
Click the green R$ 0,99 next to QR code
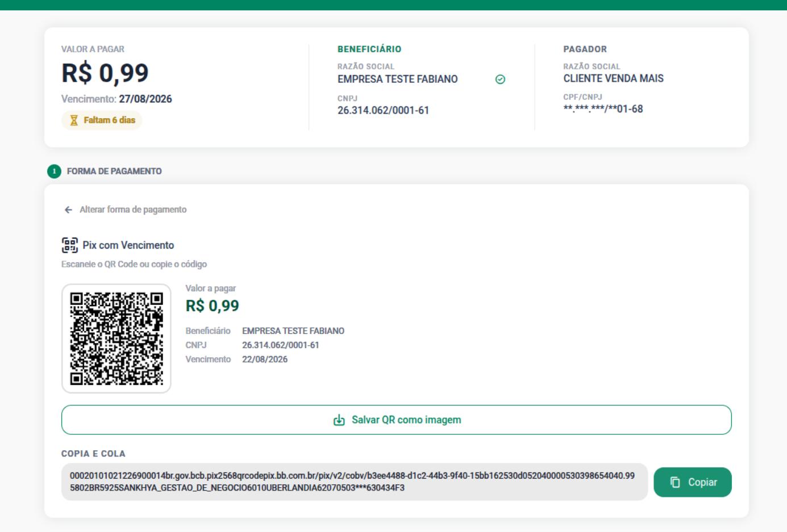click(x=213, y=306)
